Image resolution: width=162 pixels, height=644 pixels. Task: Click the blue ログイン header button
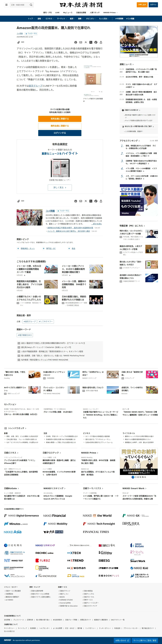click(x=153, y=5)
